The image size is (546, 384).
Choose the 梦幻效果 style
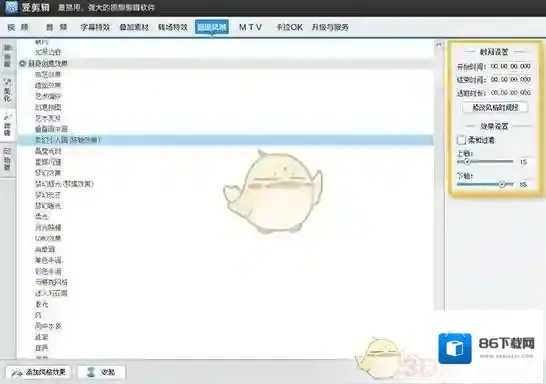point(48,173)
